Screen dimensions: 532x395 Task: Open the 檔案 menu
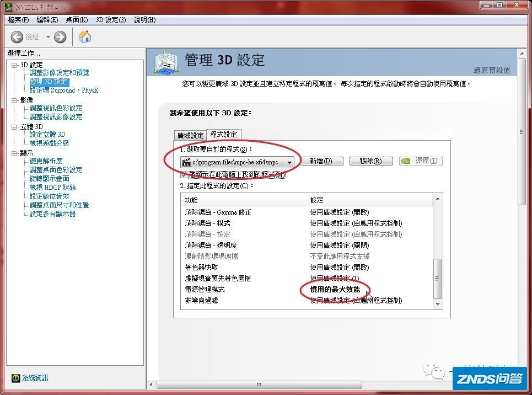(18, 20)
